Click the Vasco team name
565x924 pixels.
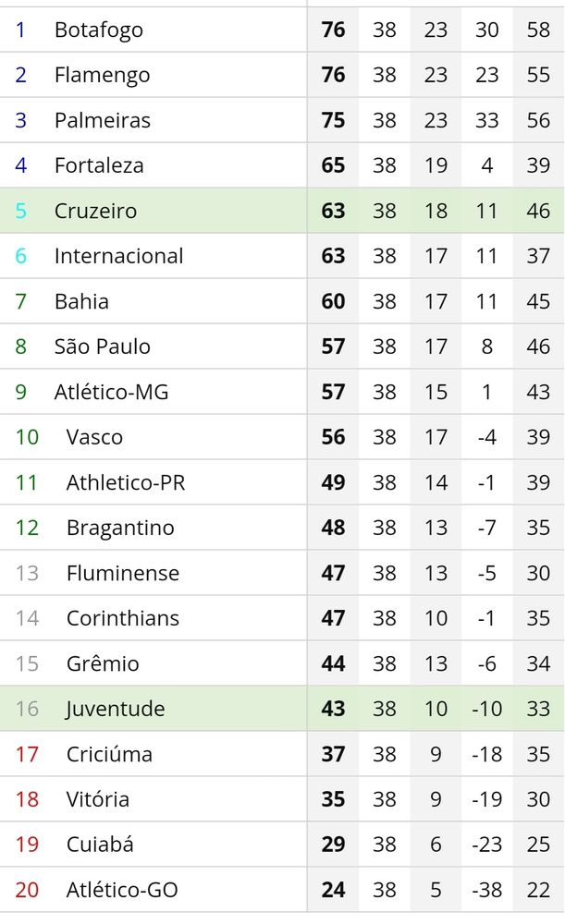tap(94, 437)
